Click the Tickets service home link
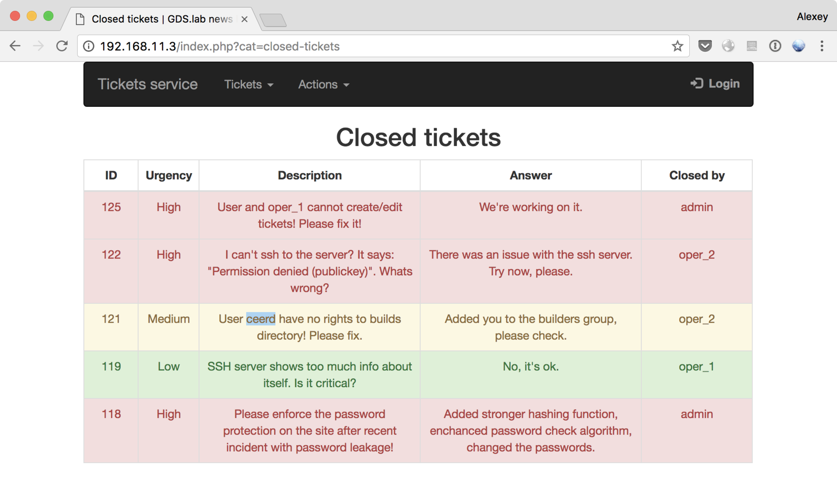This screenshot has width=837, height=504. tap(148, 84)
